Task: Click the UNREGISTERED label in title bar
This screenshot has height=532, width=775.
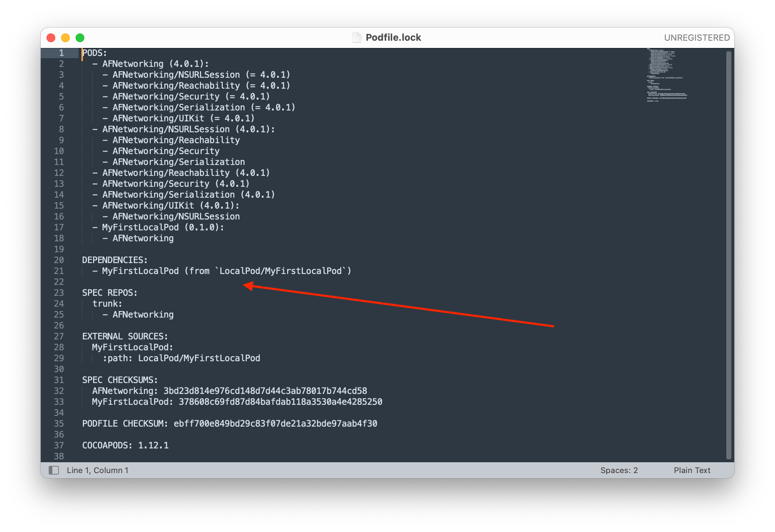Action: (696, 38)
